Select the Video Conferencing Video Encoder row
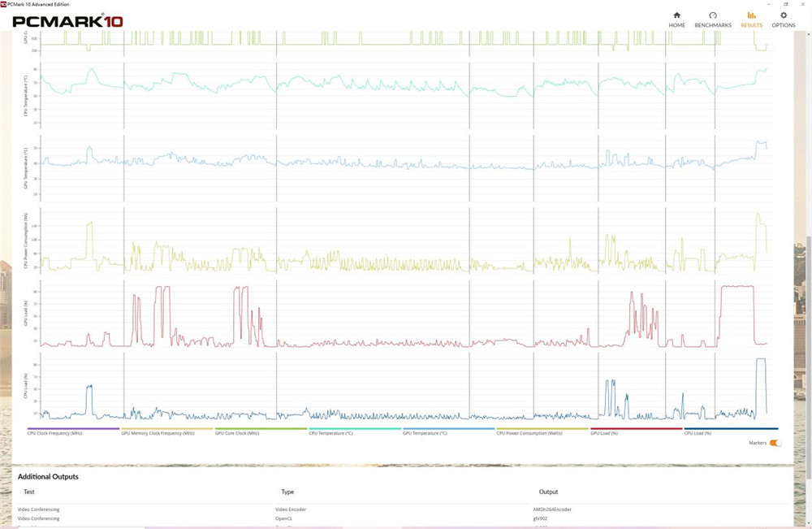This screenshot has width=812, height=529. pos(403,509)
